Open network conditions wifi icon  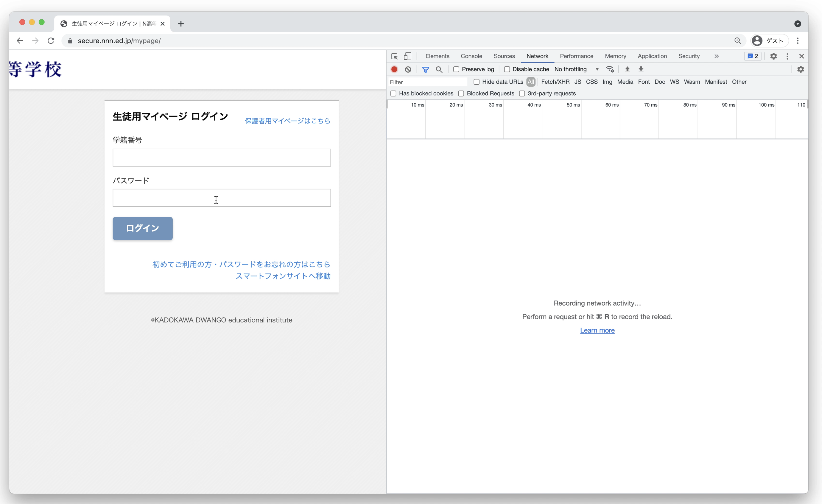pos(610,69)
